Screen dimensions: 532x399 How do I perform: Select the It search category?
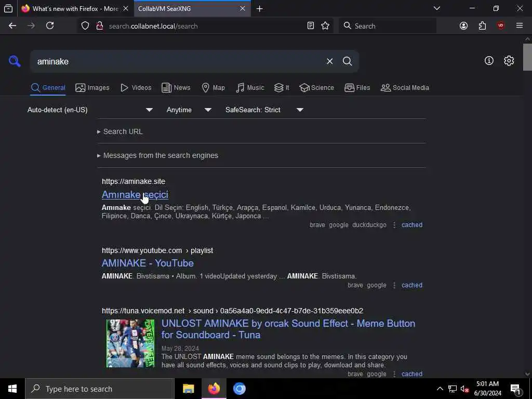pyautogui.click(x=282, y=87)
